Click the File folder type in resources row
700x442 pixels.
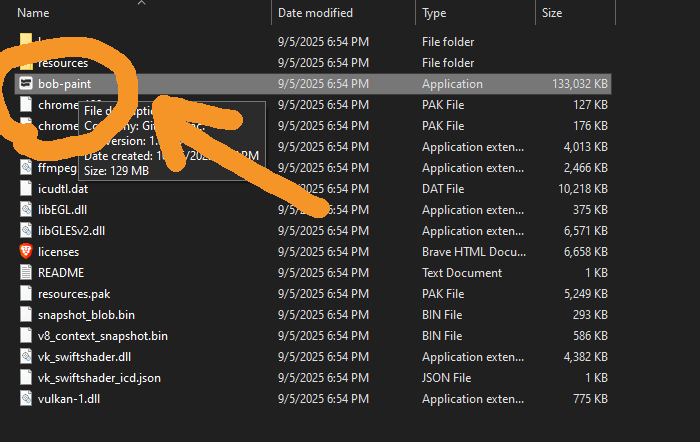click(x=448, y=63)
